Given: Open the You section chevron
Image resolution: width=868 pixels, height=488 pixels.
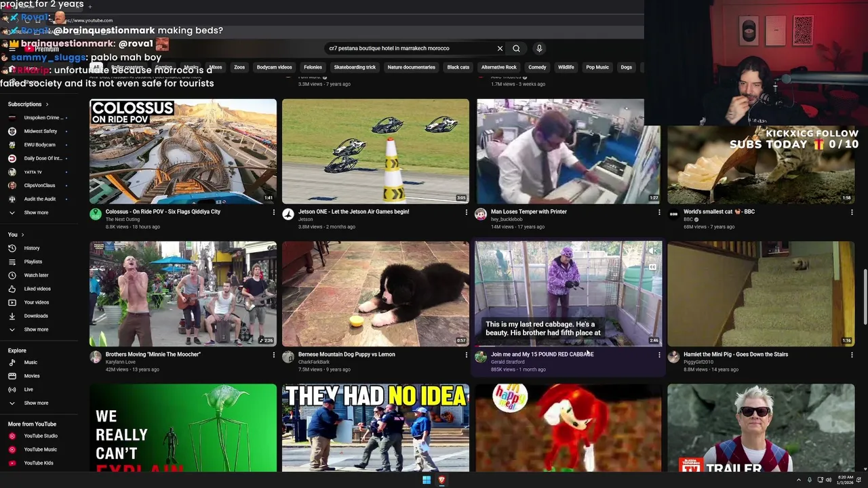Looking at the screenshot, I should tap(22, 235).
